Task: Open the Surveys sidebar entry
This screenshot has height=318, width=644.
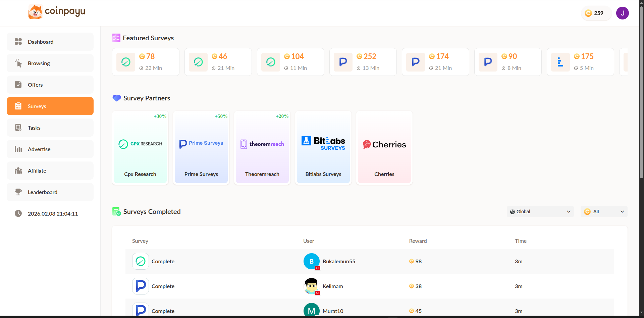Action: click(x=37, y=106)
